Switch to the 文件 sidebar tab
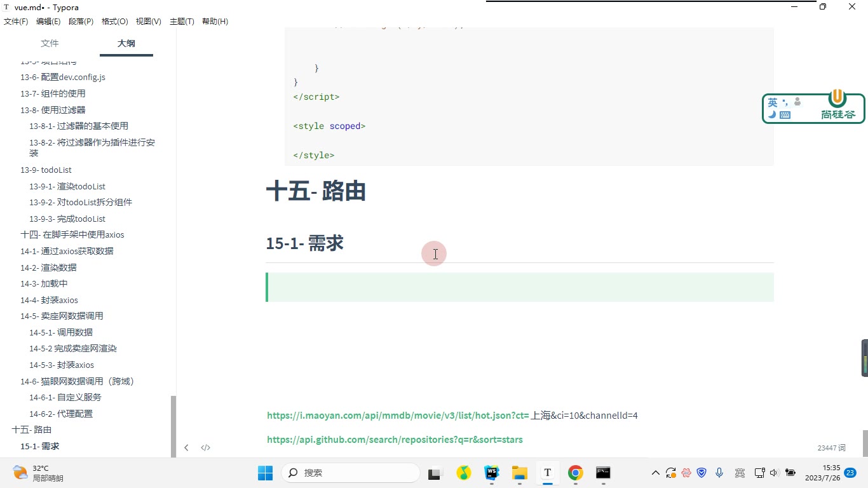Screen dimensions: 868x488 pos(50,43)
